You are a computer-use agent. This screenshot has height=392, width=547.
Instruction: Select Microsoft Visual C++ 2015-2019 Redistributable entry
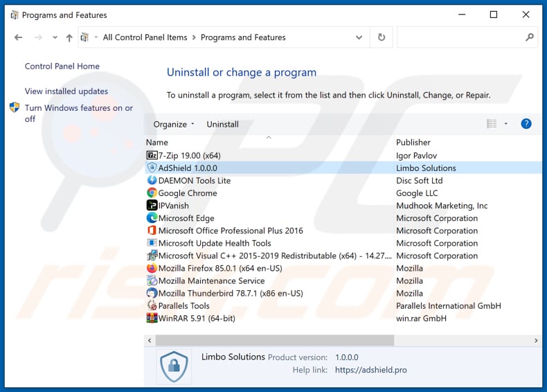(x=343, y=256)
